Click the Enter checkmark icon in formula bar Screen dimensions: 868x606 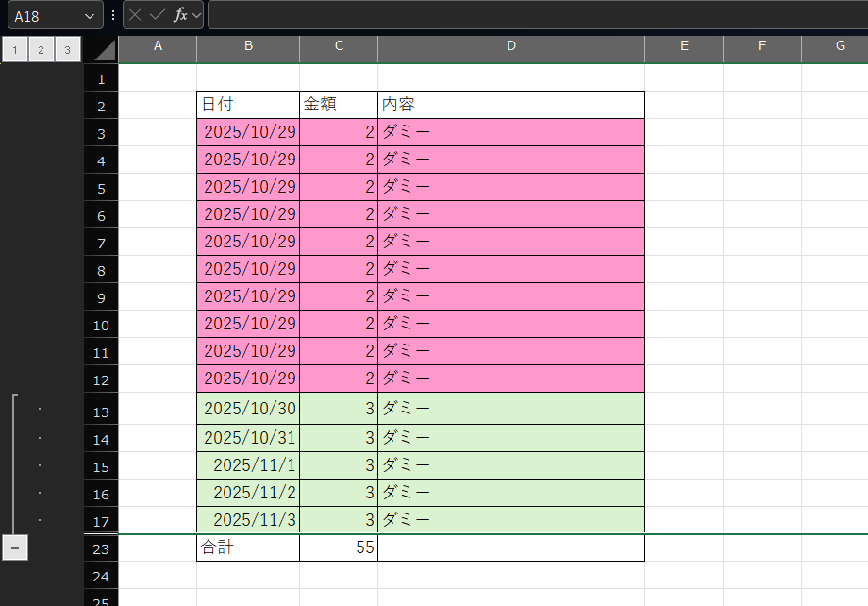click(158, 15)
